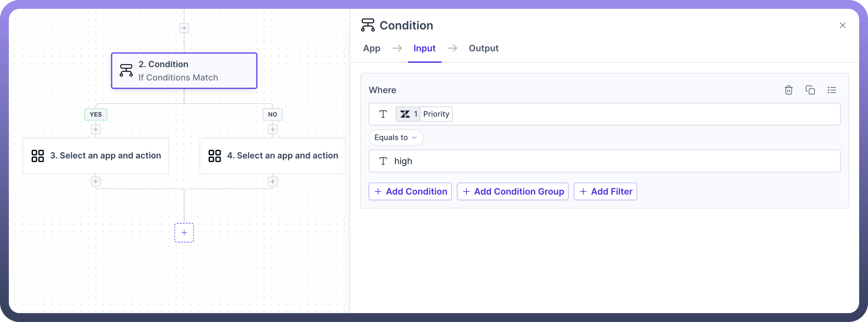Click plus icon above the Condition node

click(x=184, y=28)
